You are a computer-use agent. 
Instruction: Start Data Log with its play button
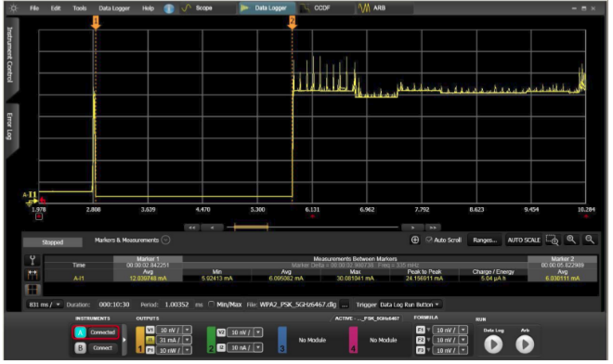[x=493, y=344]
